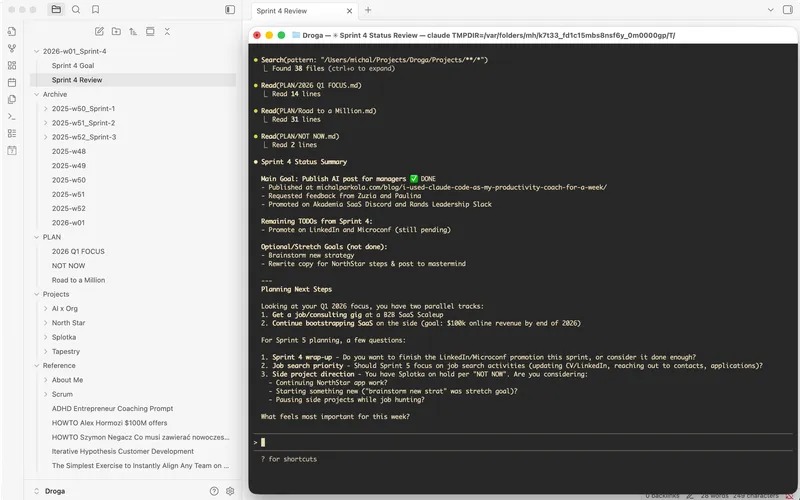Toggle the left sidebar collapse icon
This screenshot has width=800, height=500.
pos(230,10)
